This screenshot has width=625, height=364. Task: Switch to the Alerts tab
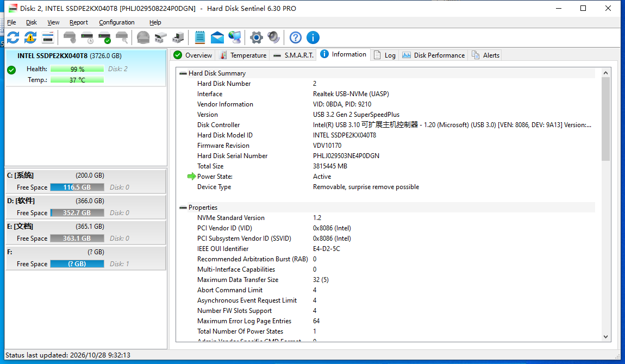click(x=485, y=55)
